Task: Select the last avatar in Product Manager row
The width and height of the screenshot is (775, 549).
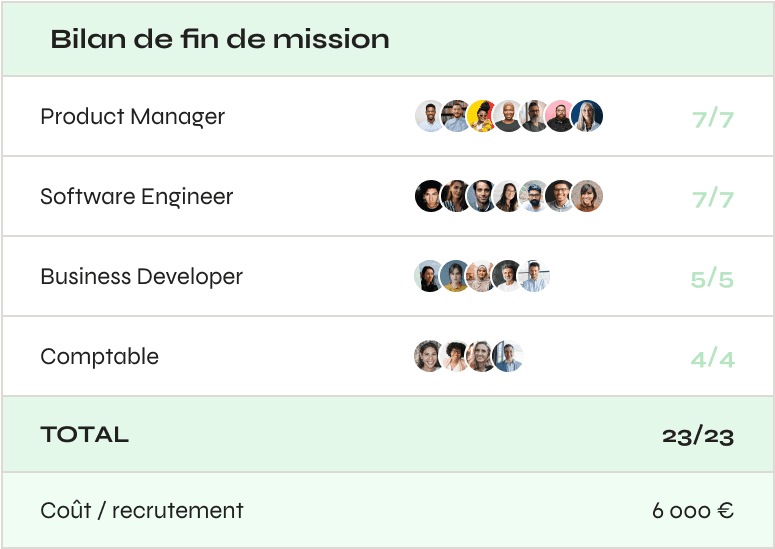Action: [588, 117]
